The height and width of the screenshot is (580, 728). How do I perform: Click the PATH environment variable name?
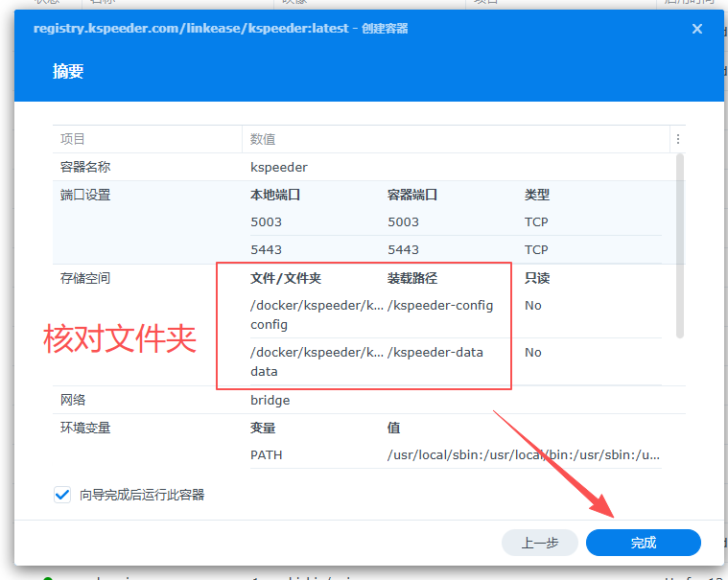click(x=267, y=455)
